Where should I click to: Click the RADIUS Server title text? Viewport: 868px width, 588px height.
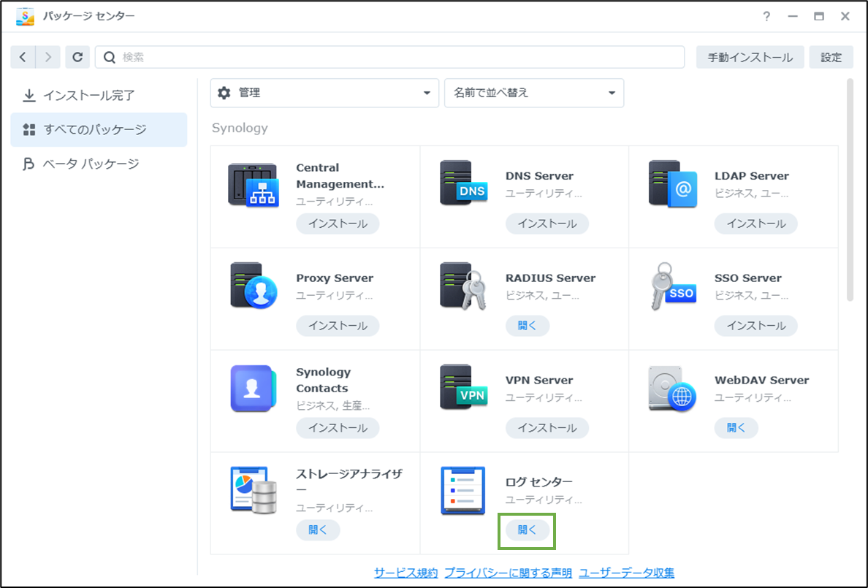[x=550, y=278]
